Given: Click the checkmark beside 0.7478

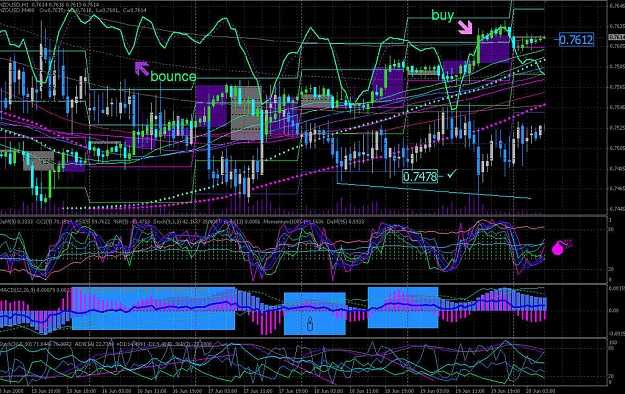Looking at the screenshot, I should [x=452, y=174].
